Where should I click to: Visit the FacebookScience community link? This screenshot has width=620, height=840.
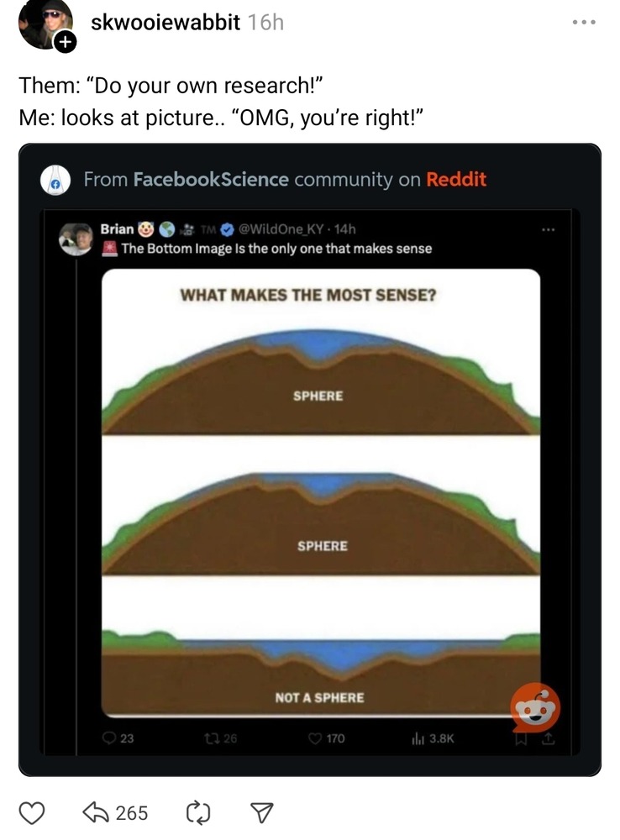click(211, 179)
